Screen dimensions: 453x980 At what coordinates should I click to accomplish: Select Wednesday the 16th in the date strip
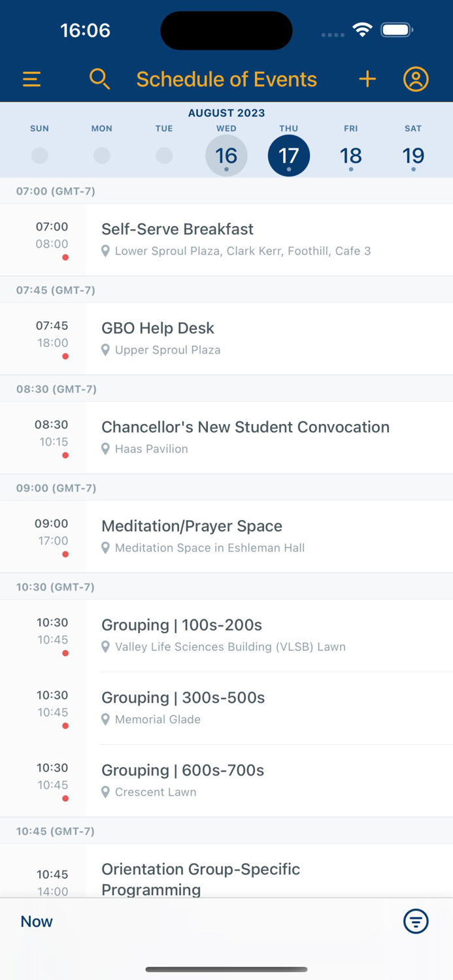pyautogui.click(x=226, y=155)
